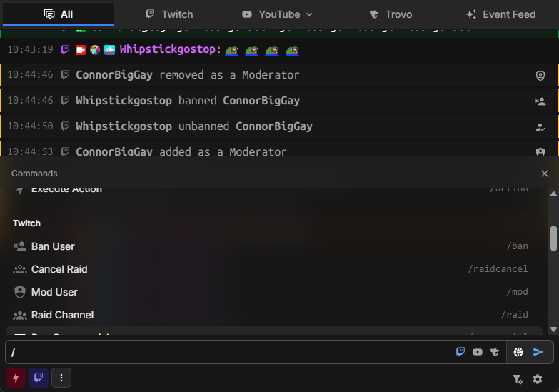
Task: Click the commands list scrollbar up arrow
Action: (x=553, y=194)
